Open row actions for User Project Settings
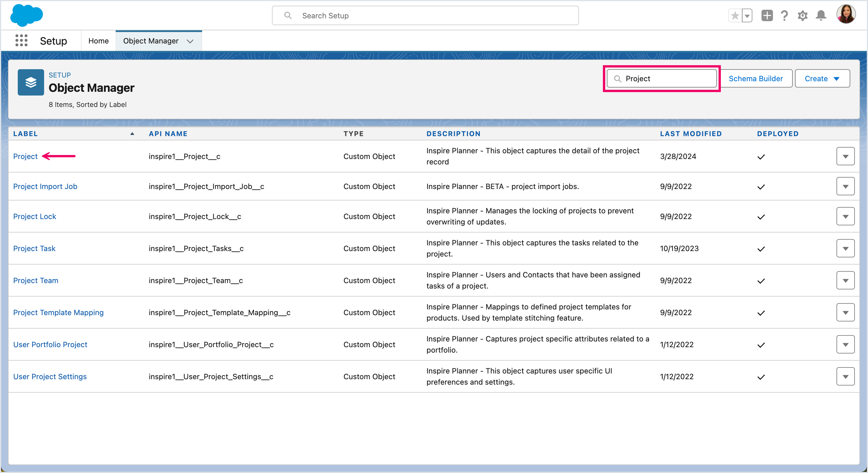 (845, 376)
